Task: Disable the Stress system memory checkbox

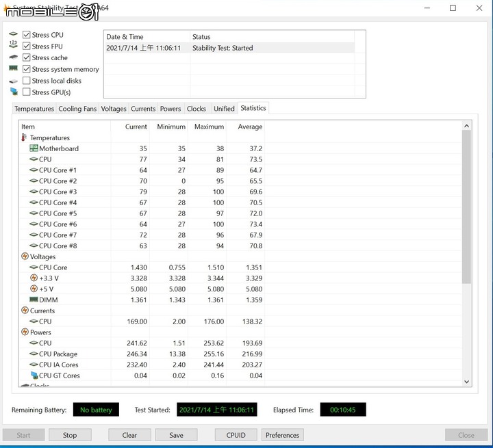Action: click(x=27, y=69)
